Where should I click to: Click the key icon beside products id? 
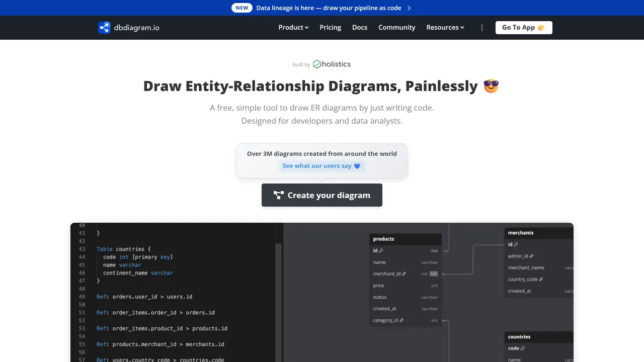point(381,251)
